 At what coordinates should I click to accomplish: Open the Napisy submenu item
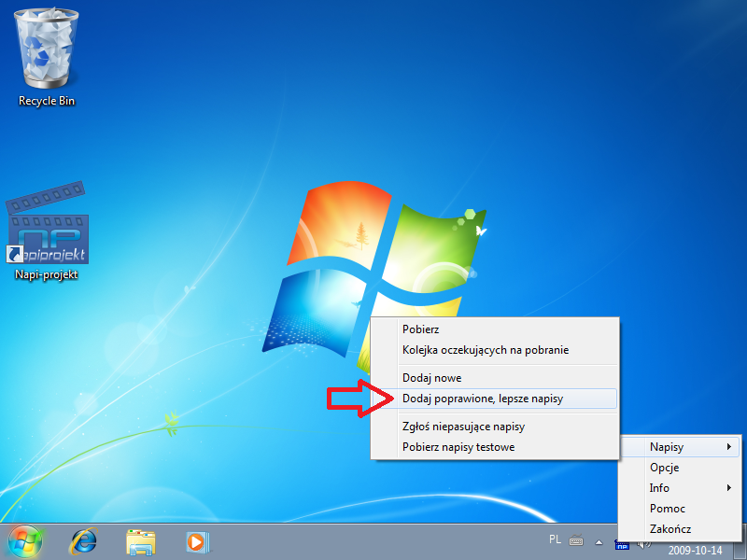[680, 447]
